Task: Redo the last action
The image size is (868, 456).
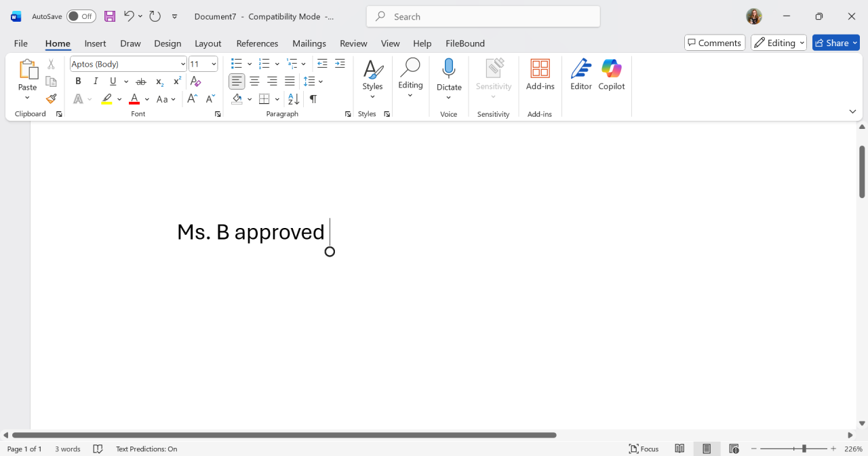Action: pyautogui.click(x=155, y=16)
